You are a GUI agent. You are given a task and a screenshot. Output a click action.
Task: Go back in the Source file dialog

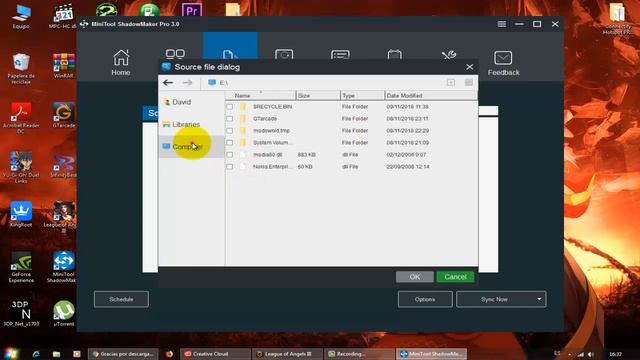tap(168, 83)
